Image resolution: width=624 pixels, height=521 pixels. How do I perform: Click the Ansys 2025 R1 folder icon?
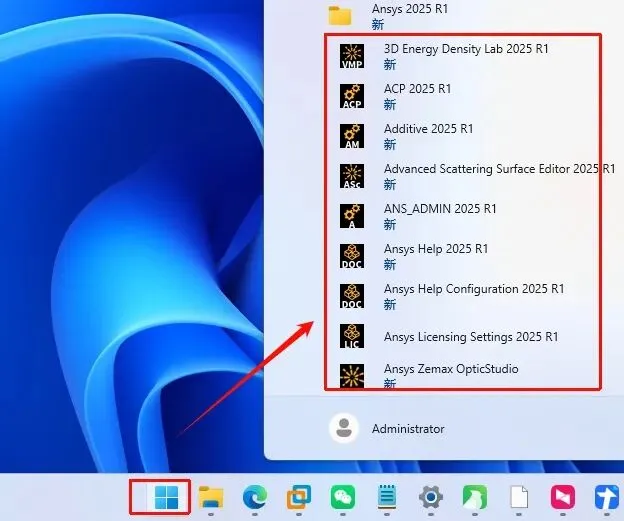pyautogui.click(x=340, y=16)
